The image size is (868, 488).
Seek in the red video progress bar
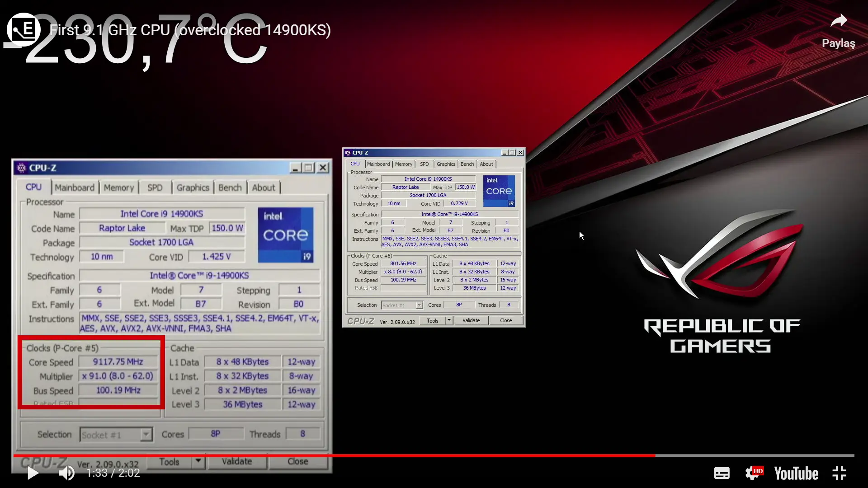tap(434, 455)
